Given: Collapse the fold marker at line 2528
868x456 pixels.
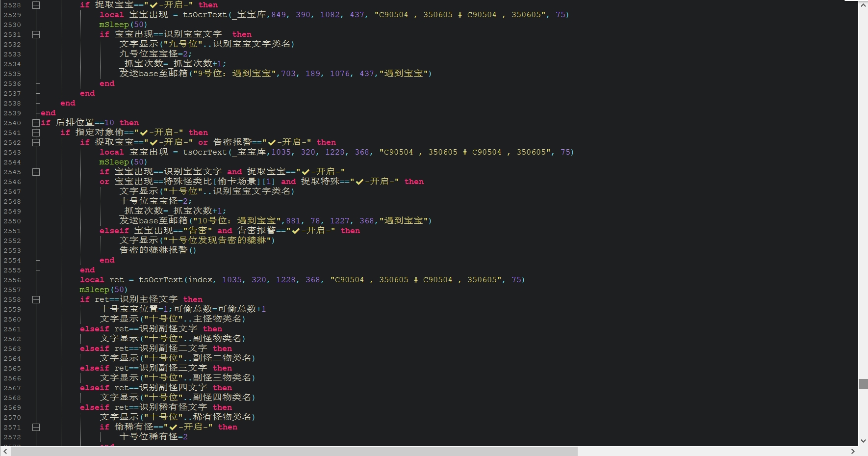Looking at the screenshot, I should (x=36, y=5).
